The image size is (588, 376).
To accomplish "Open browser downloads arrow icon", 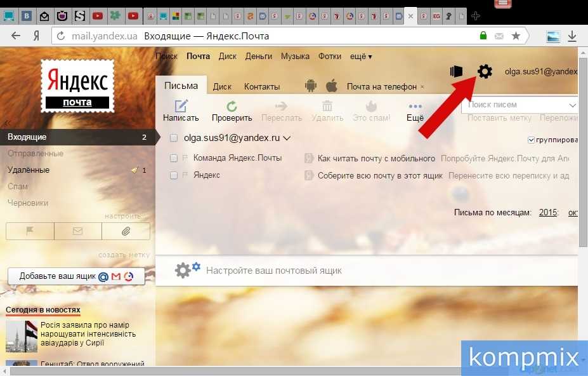I will pos(572,36).
